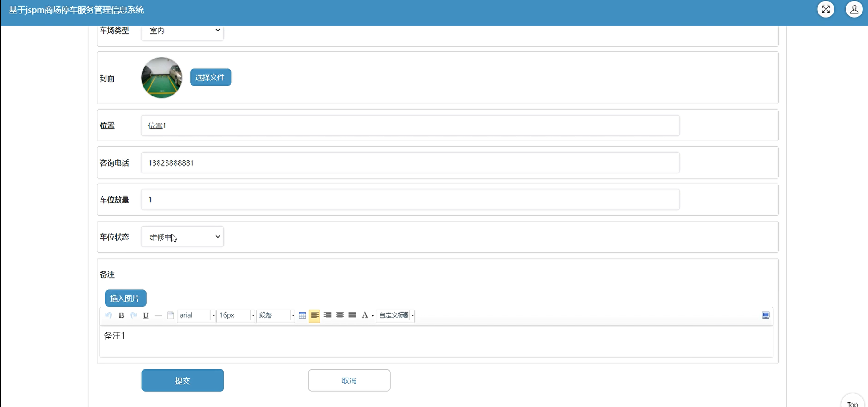Open the user profile icon in header

pyautogui.click(x=854, y=9)
